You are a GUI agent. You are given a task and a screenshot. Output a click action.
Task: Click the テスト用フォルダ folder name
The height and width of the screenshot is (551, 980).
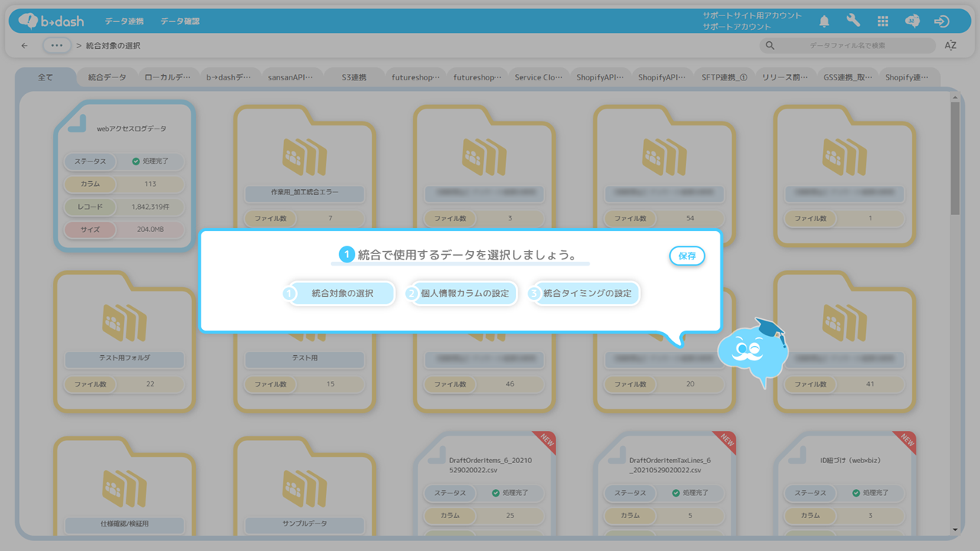coord(125,357)
